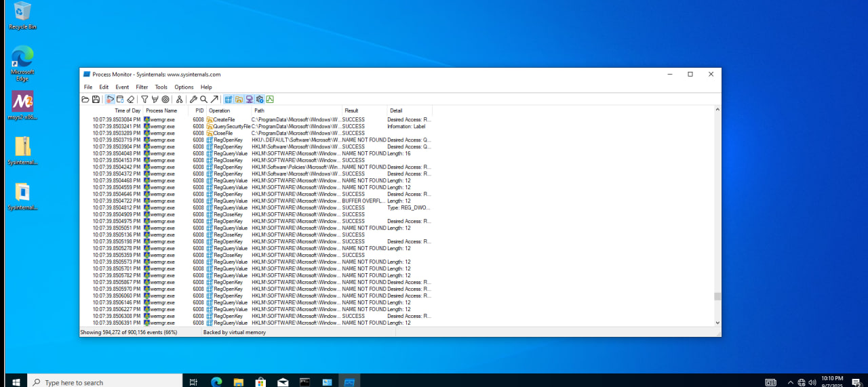Viewport: 868px width, 387px height.
Task: Click the Highlight marker icon
Action: click(155, 100)
